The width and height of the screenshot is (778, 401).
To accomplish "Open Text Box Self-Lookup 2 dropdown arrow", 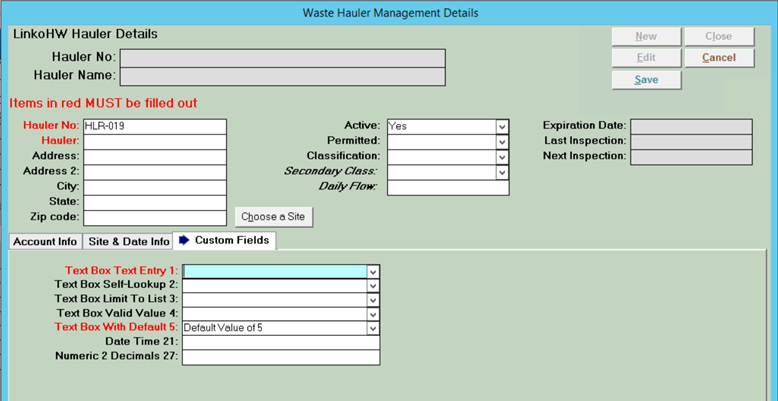I will (373, 286).
